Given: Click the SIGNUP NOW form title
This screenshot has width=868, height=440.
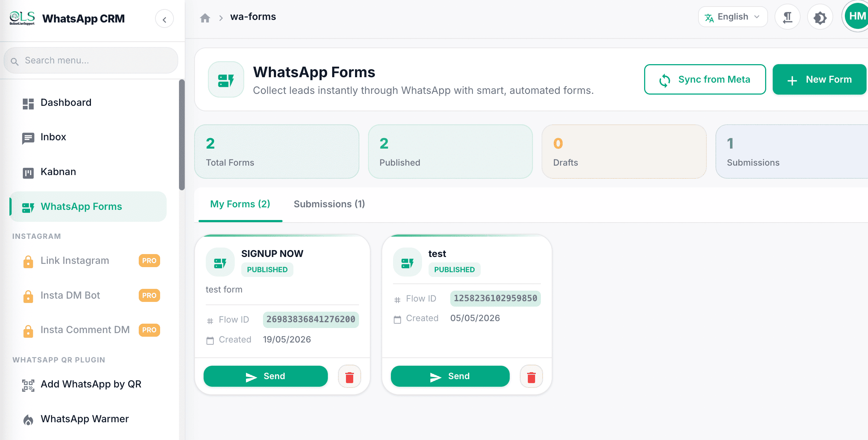Looking at the screenshot, I should pyautogui.click(x=272, y=254).
